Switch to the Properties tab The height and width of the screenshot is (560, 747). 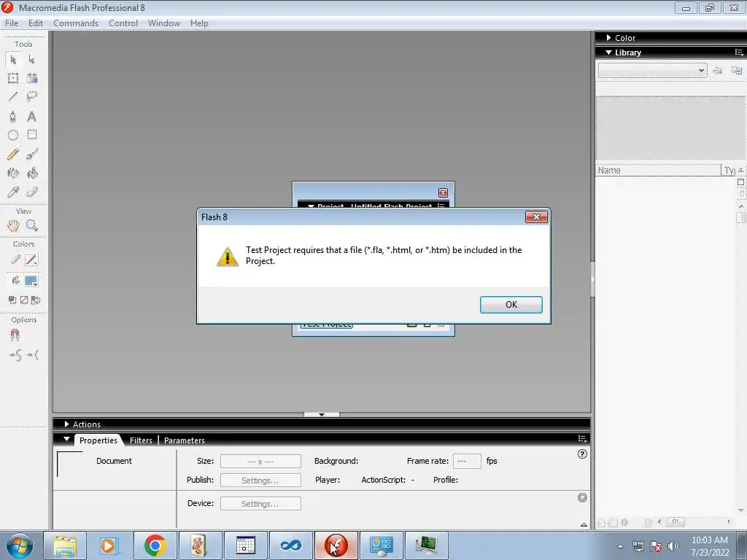point(98,440)
